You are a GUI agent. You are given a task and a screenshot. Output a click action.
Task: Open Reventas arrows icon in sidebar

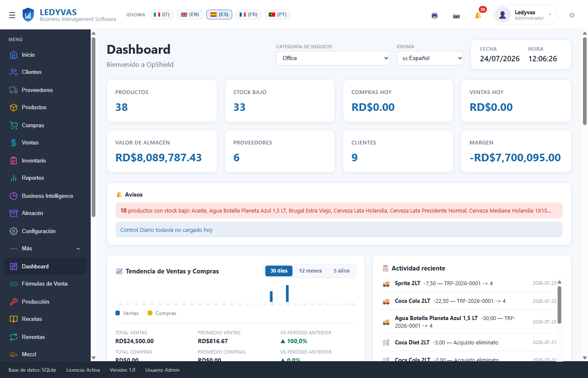click(13, 337)
